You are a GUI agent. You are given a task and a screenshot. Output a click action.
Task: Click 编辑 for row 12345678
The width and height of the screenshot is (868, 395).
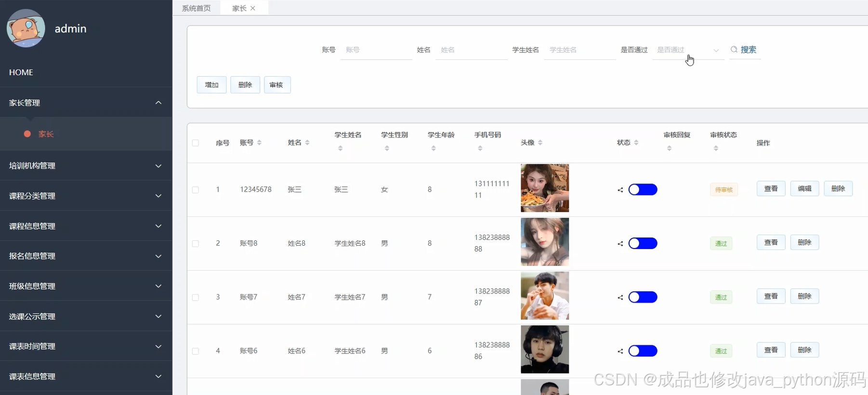(x=805, y=189)
